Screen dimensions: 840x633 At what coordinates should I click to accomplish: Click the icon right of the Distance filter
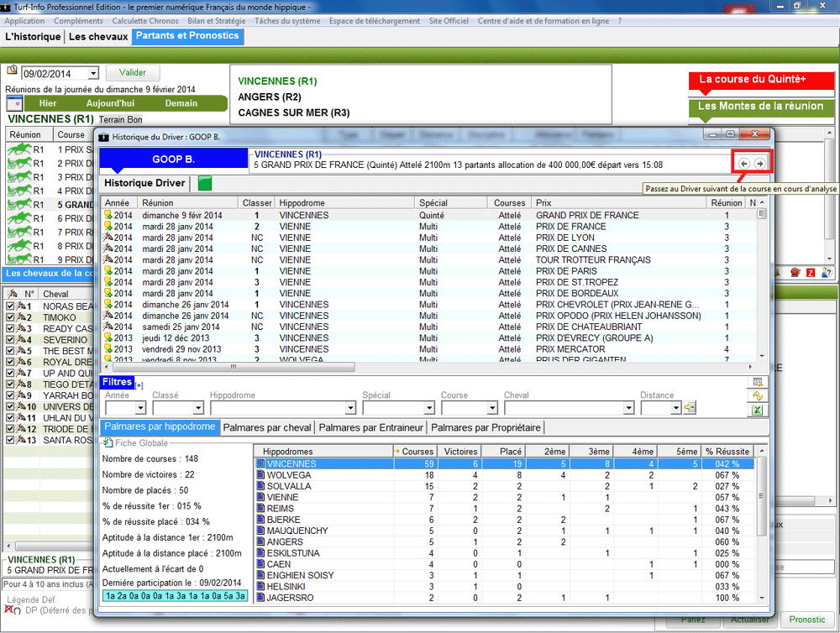pyautogui.click(x=690, y=408)
